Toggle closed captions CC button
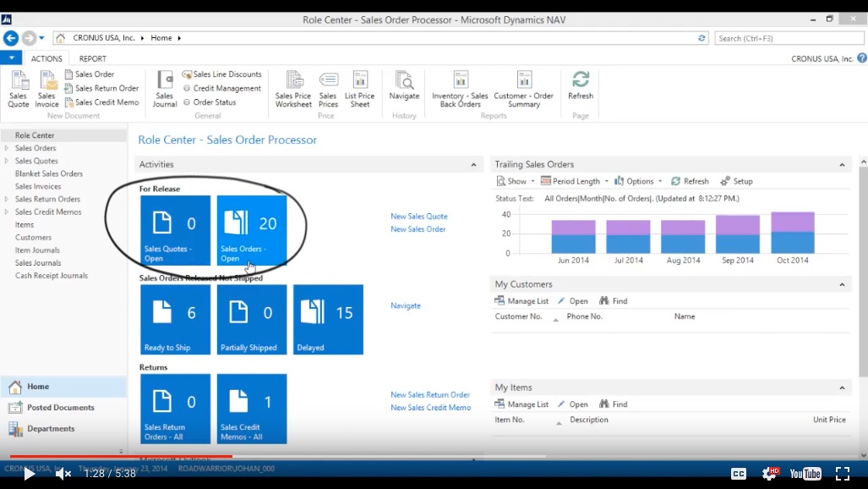The width and height of the screenshot is (868, 489). pos(739,474)
